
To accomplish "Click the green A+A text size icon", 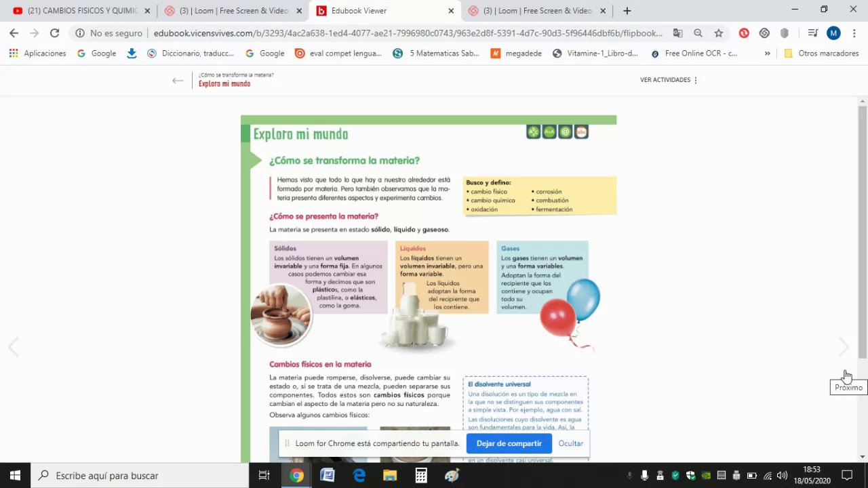I will click(549, 132).
